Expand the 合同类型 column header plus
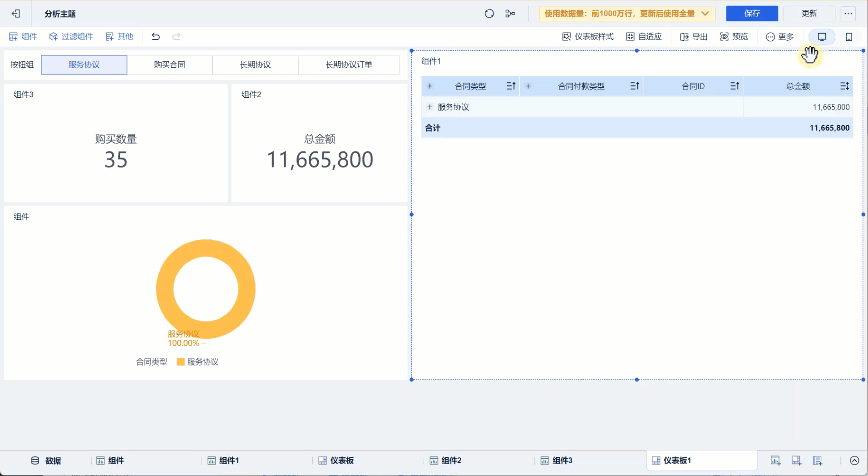Viewport: 868px width, 476px height. pyautogui.click(x=429, y=86)
